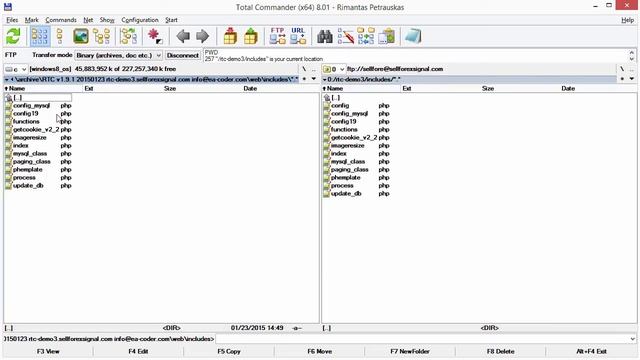Viewport: 640px width, 360px height.
Task: Click the copy names to clipboard icon
Action: [386, 36]
